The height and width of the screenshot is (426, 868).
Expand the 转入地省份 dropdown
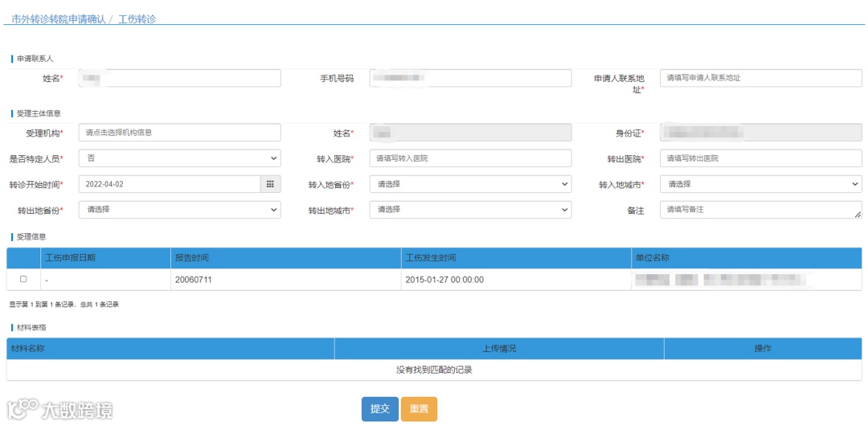[x=470, y=184]
